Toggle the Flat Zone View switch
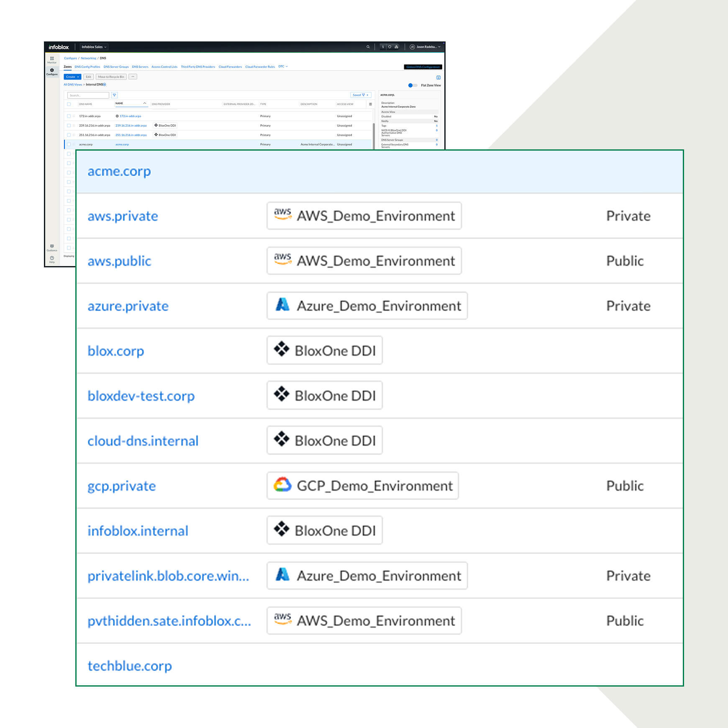728x728 pixels. [413, 85]
